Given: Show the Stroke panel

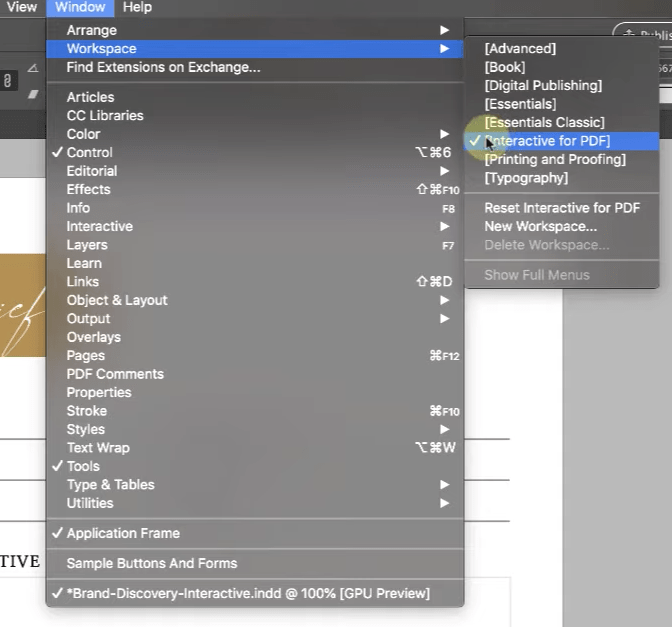Looking at the screenshot, I should tap(255, 411).
